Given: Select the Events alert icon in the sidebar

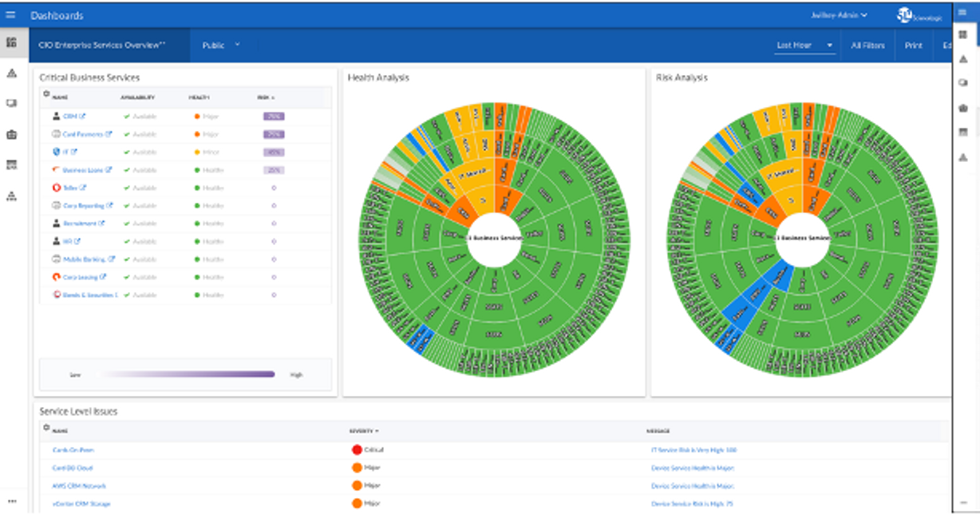Looking at the screenshot, I should [x=12, y=73].
